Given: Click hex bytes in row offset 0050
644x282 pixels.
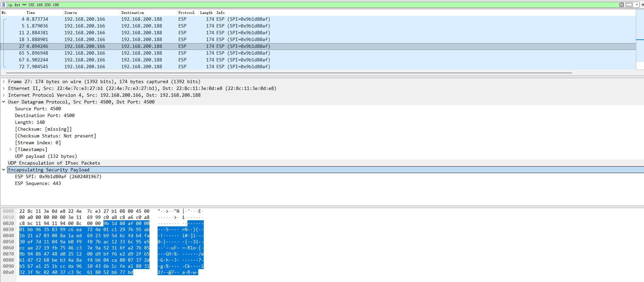Looking at the screenshot, I should 84,242.
